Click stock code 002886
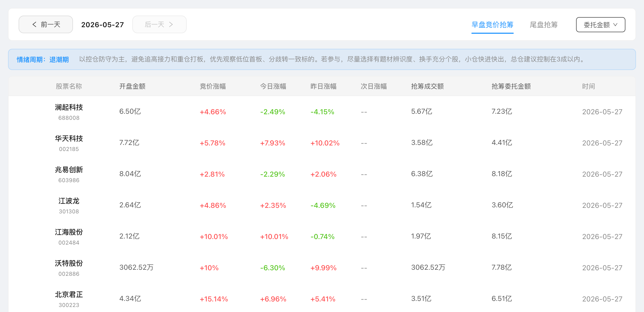Viewport: 644px width, 312px height. (69, 274)
